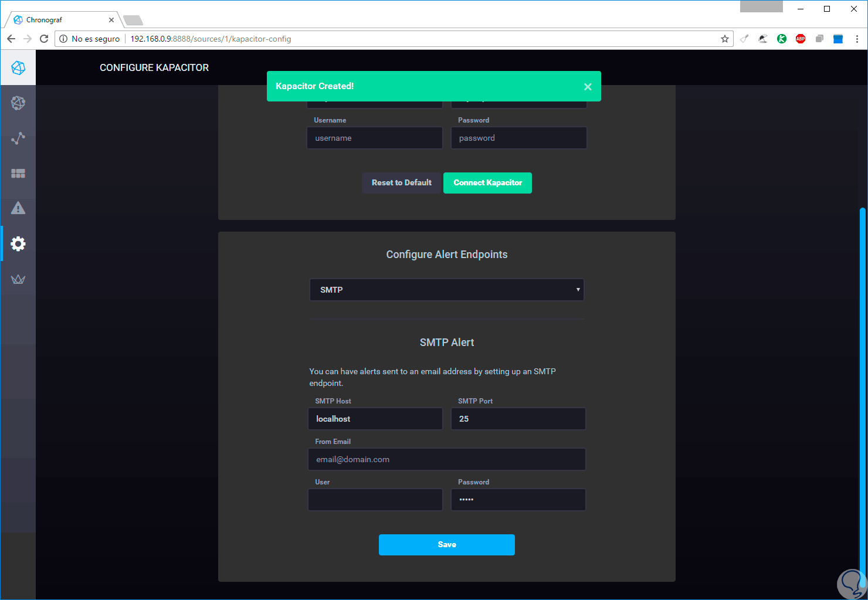Click the SMTP Alert heading
Image resolution: width=868 pixels, height=600 pixels.
point(447,343)
